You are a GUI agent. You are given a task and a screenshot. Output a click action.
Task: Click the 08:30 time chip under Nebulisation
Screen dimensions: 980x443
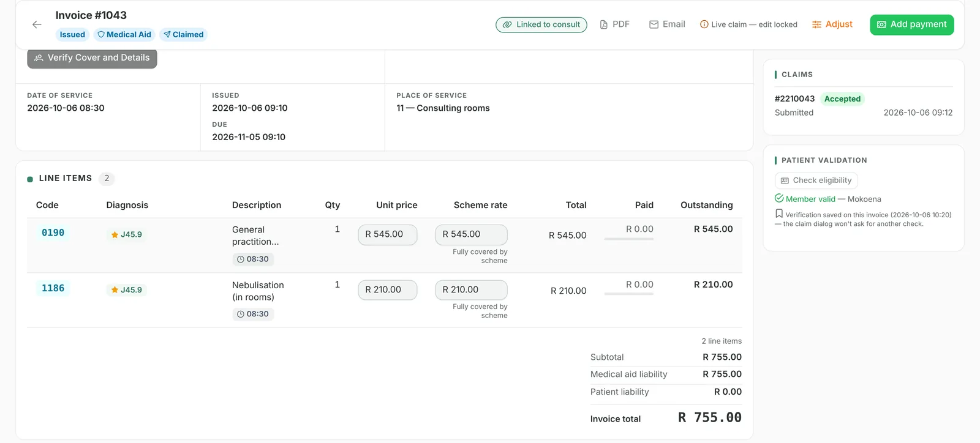tap(253, 315)
